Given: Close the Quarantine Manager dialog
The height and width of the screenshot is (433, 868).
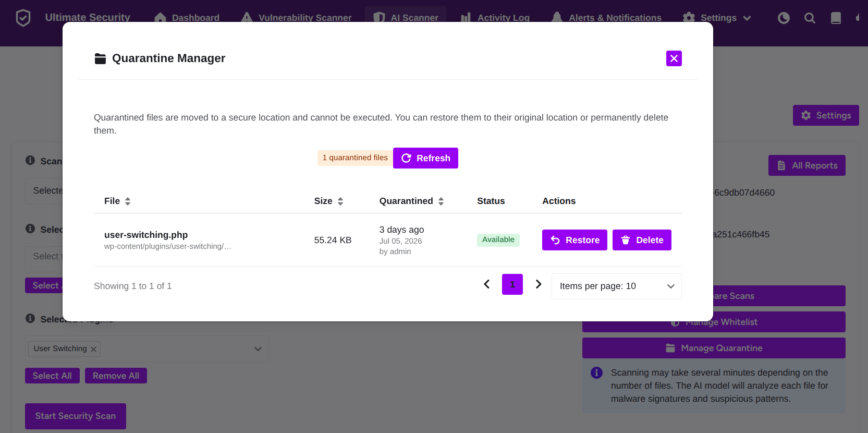Looking at the screenshot, I should 674,58.
